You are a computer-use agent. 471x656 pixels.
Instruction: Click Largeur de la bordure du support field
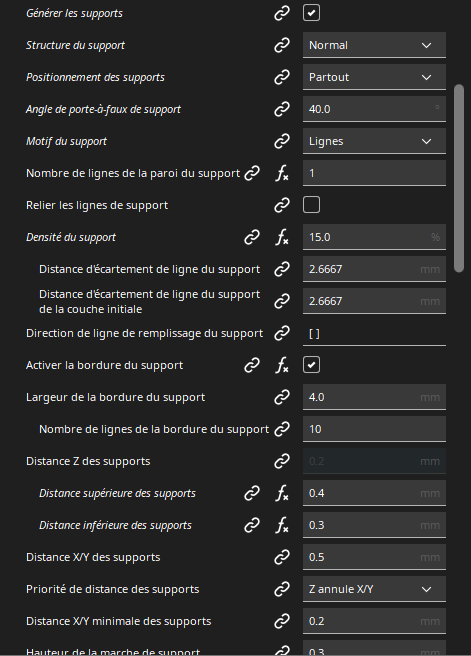(x=374, y=397)
